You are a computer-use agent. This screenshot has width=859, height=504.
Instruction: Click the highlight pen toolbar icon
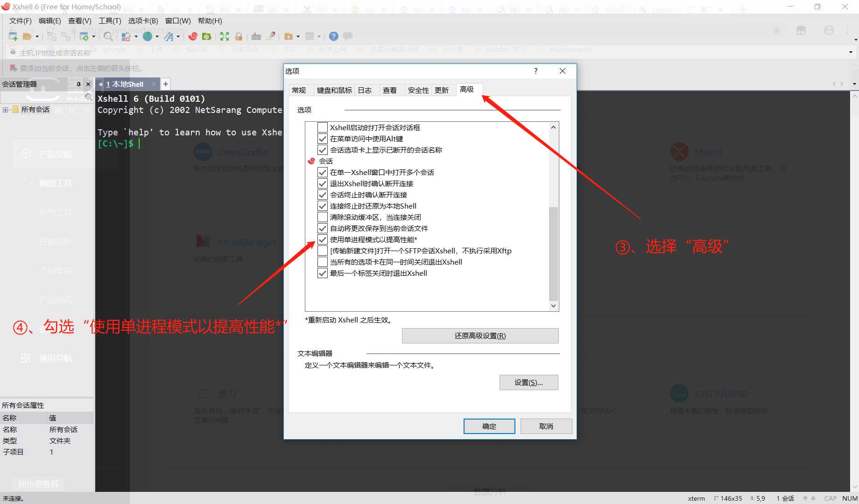[x=270, y=36]
